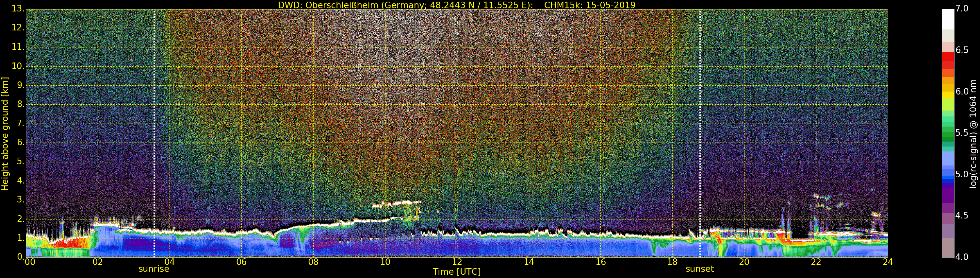This screenshot has height=278, width=980.
Task: Click the '7.0' colorbar tick label
Action: pyautogui.click(x=962, y=9)
